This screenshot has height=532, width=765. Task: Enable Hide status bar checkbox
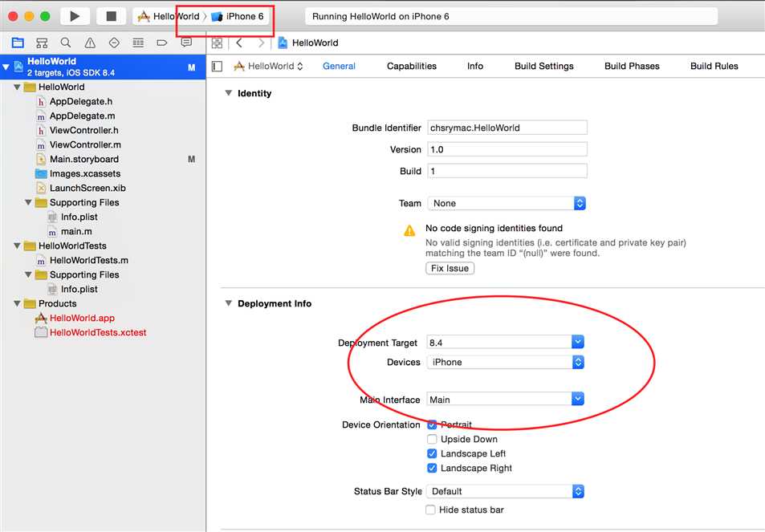pyautogui.click(x=430, y=510)
